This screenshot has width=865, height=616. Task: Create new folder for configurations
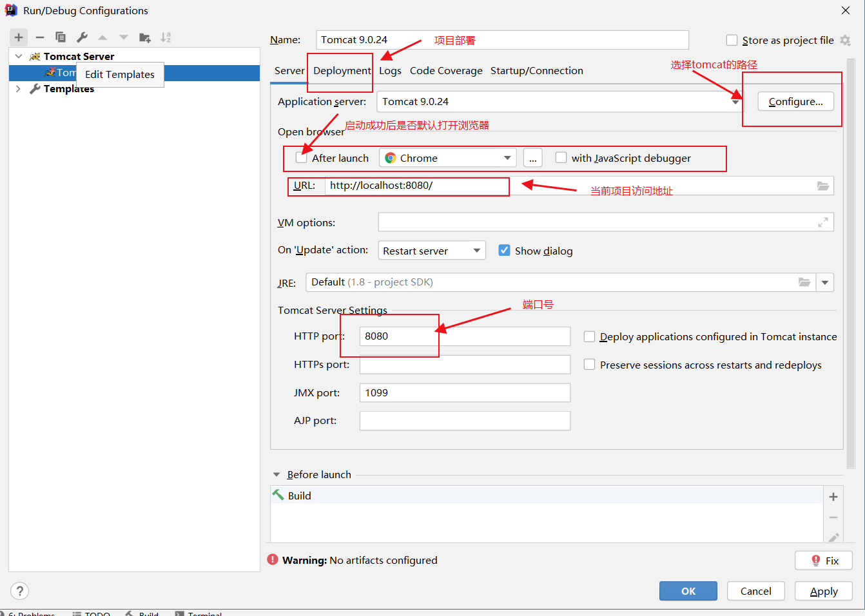point(145,37)
